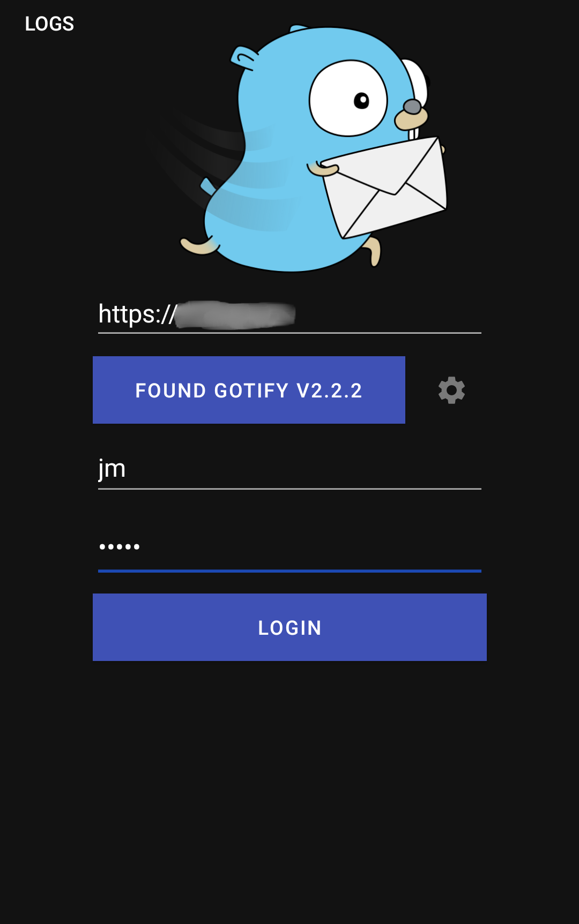Click the empty area below the LOGIN button
The image size is (579, 924).
coord(289,793)
